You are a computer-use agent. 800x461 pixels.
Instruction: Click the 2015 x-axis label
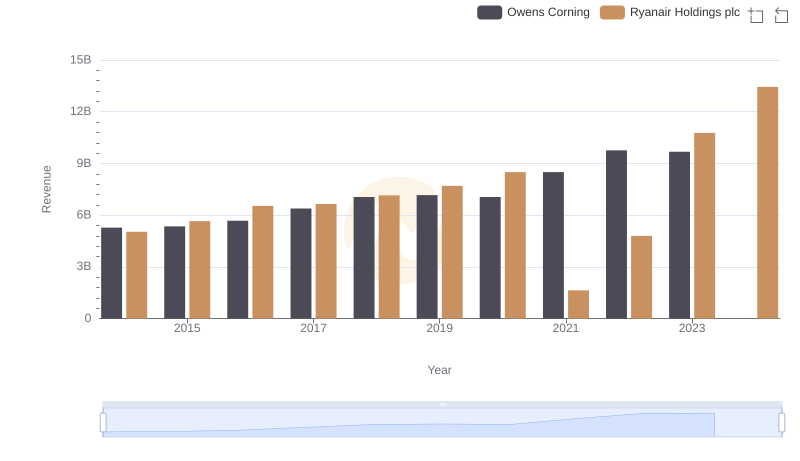pyautogui.click(x=187, y=328)
